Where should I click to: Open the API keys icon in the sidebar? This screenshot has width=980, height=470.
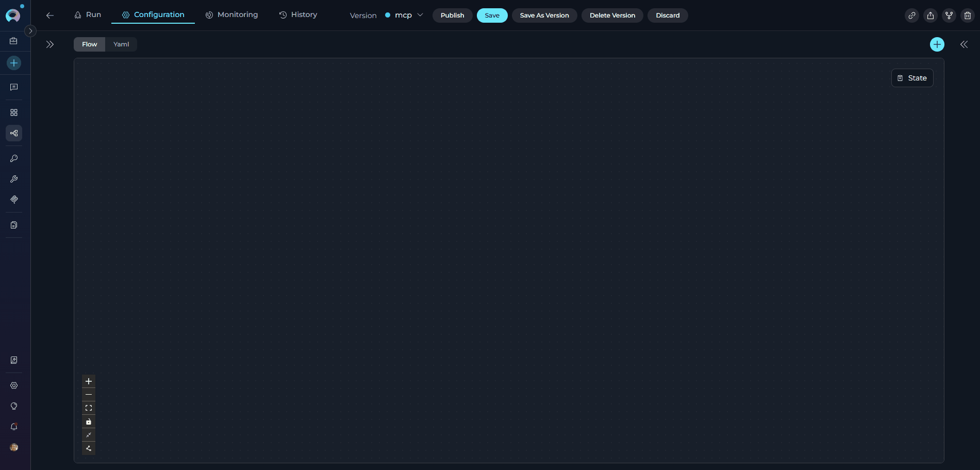tap(14, 158)
